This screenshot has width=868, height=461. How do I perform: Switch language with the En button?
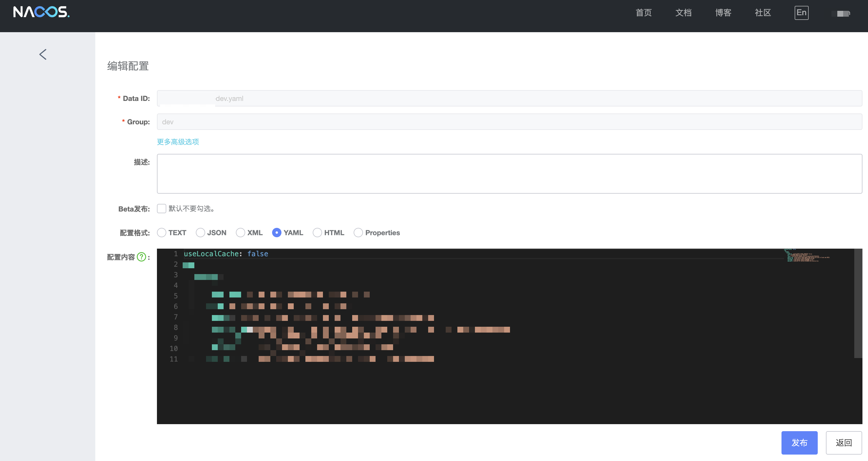(801, 13)
